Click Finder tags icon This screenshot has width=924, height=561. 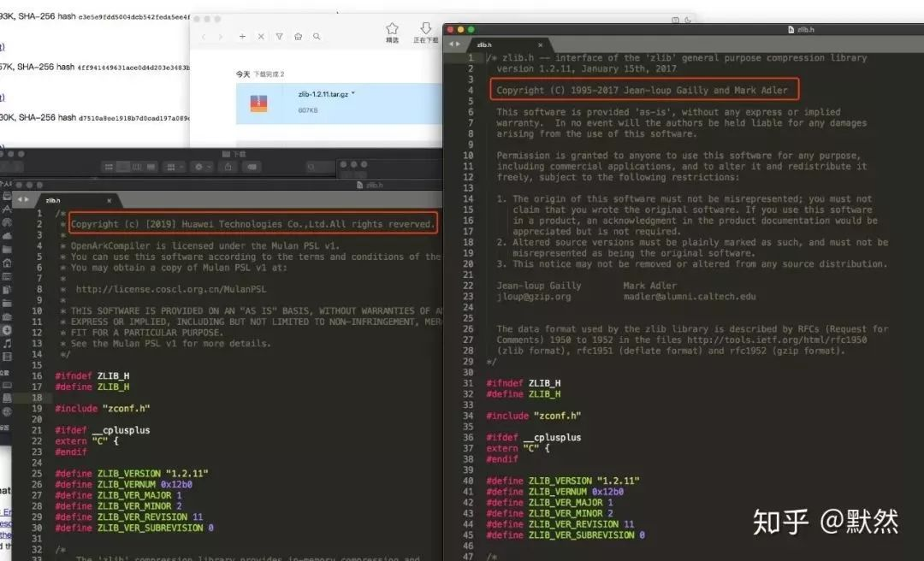pos(252,168)
